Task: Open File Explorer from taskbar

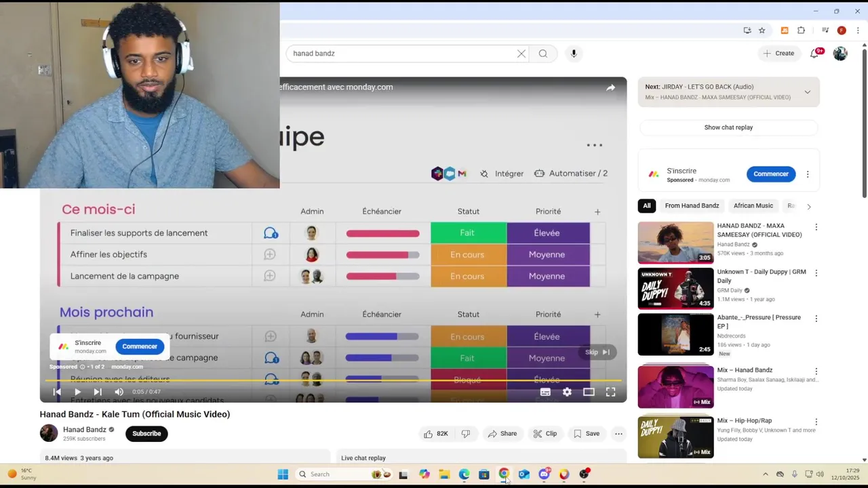Action: click(x=444, y=474)
